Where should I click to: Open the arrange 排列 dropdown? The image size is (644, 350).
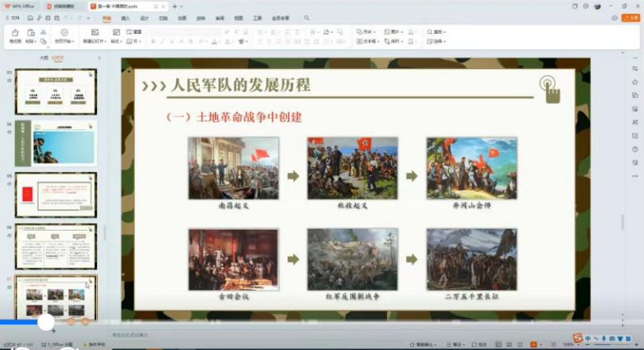(x=394, y=41)
